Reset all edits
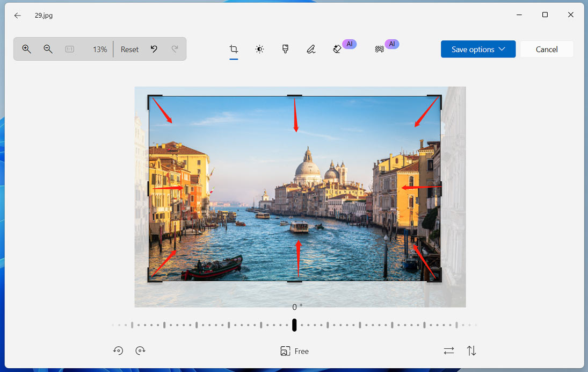The height and width of the screenshot is (372, 588). pyautogui.click(x=129, y=49)
